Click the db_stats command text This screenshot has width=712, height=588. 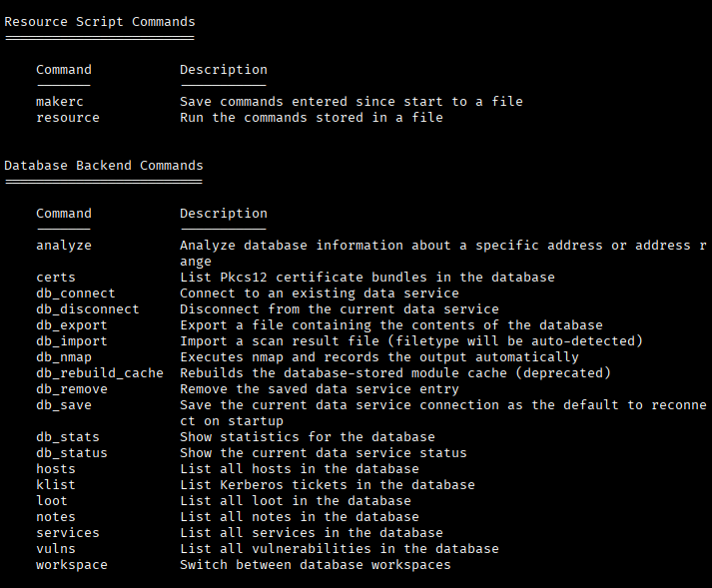[68, 437]
